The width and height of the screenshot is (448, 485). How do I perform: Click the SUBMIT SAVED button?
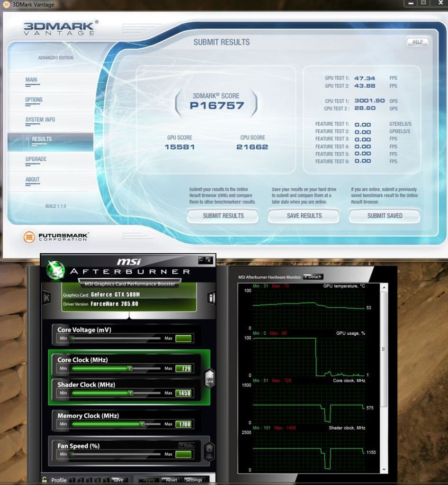click(385, 216)
